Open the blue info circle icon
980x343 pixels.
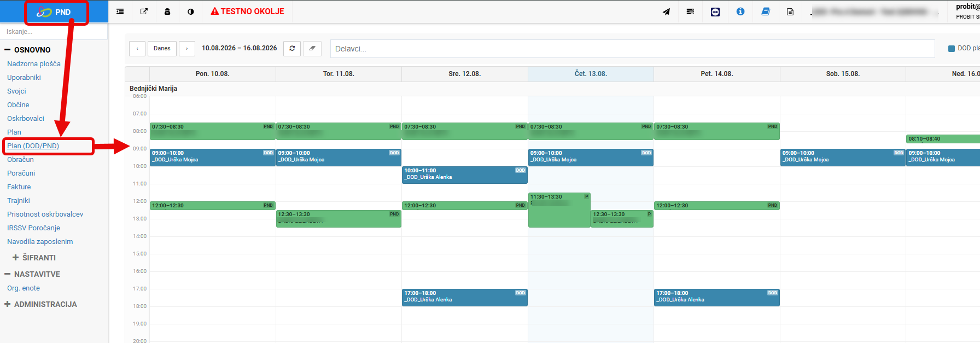[x=740, y=11]
